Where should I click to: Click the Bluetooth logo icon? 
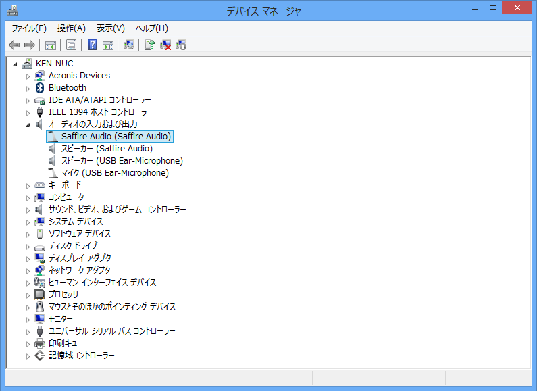[x=40, y=88]
